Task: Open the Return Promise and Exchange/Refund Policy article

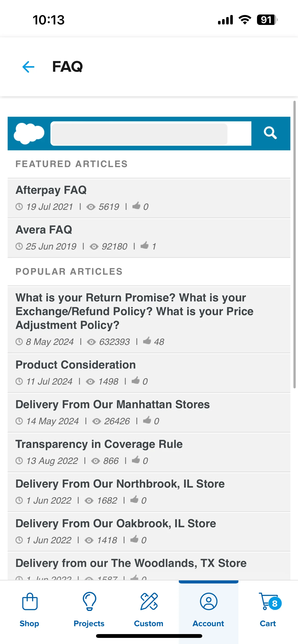Action: (x=149, y=319)
